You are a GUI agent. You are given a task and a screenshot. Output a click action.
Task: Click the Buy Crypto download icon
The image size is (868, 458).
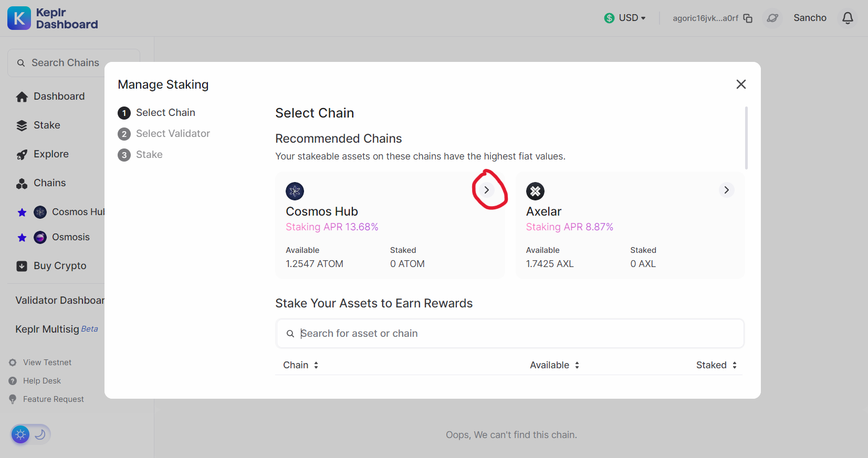tap(22, 266)
